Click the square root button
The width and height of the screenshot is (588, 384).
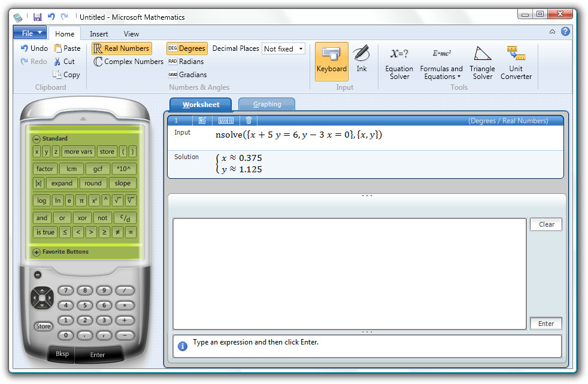click(118, 201)
